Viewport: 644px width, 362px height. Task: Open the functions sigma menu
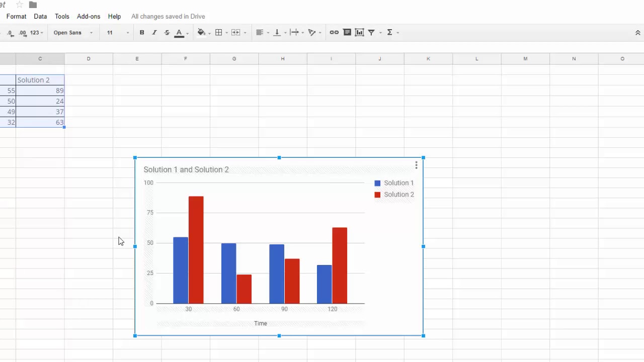pos(390,33)
